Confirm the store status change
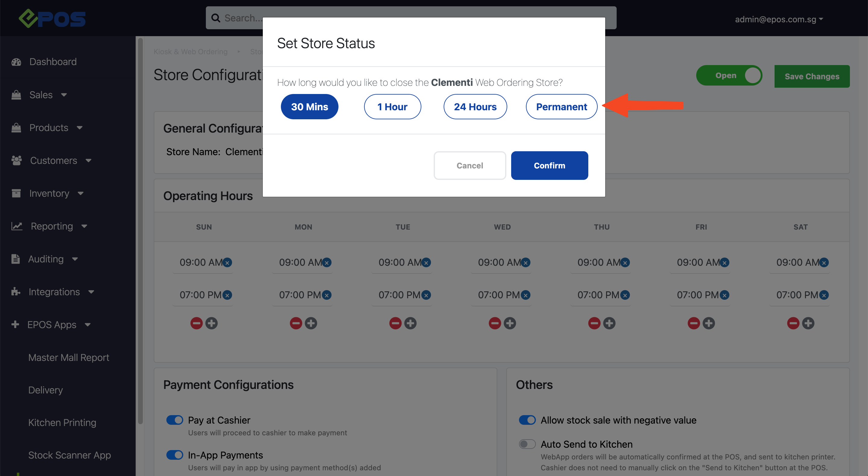868x476 pixels. click(549, 165)
